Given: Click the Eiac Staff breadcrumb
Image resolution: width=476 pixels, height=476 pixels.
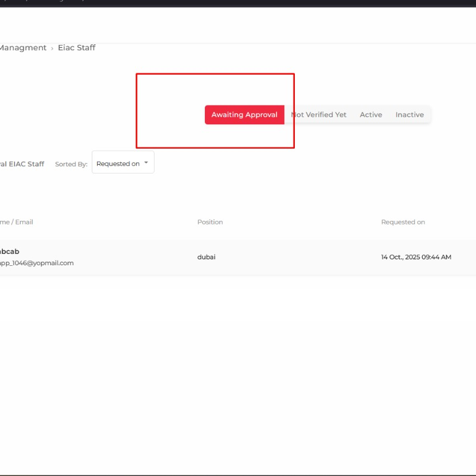Looking at the screenshot, I should point(76,48).
